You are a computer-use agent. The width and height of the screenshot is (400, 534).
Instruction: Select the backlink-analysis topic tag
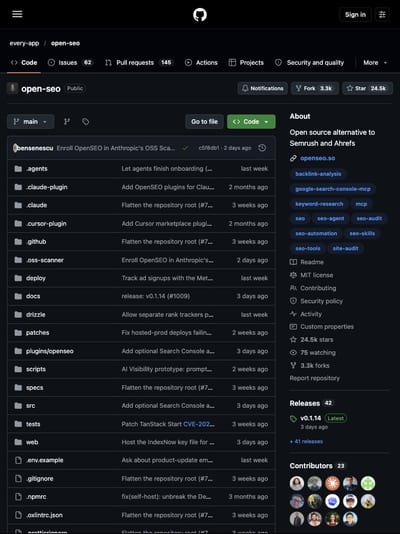(318, 174)
